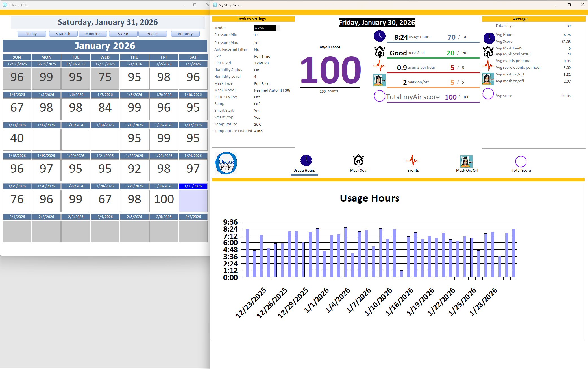Screen dimensions: 588x369
Task: Click the Avg Hours clock icon
Action: pos(489,38)
